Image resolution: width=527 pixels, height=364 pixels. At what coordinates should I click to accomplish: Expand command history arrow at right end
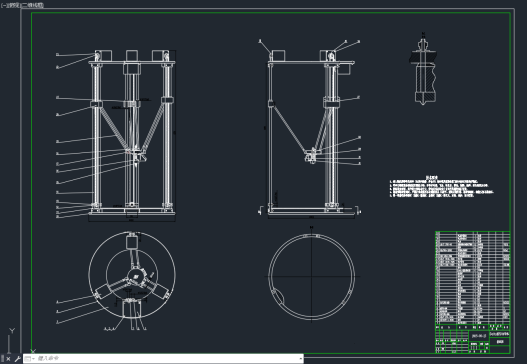click(x=300, y=359)
